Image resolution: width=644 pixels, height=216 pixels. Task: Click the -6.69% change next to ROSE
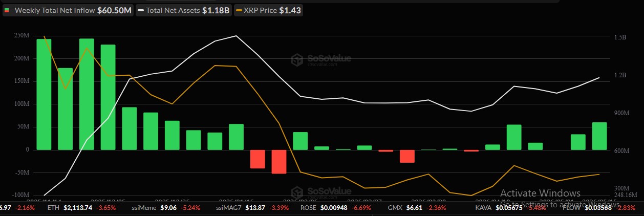point(361,208)
